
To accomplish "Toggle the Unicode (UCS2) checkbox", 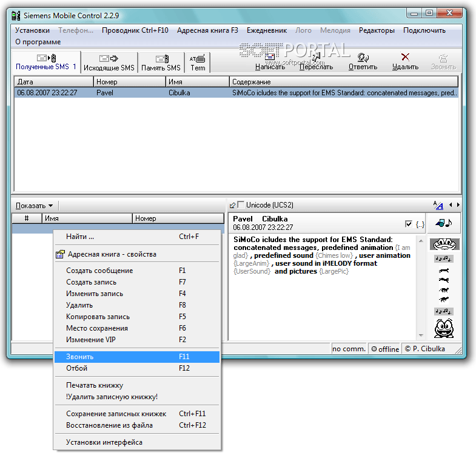I will tap(241, 204).
